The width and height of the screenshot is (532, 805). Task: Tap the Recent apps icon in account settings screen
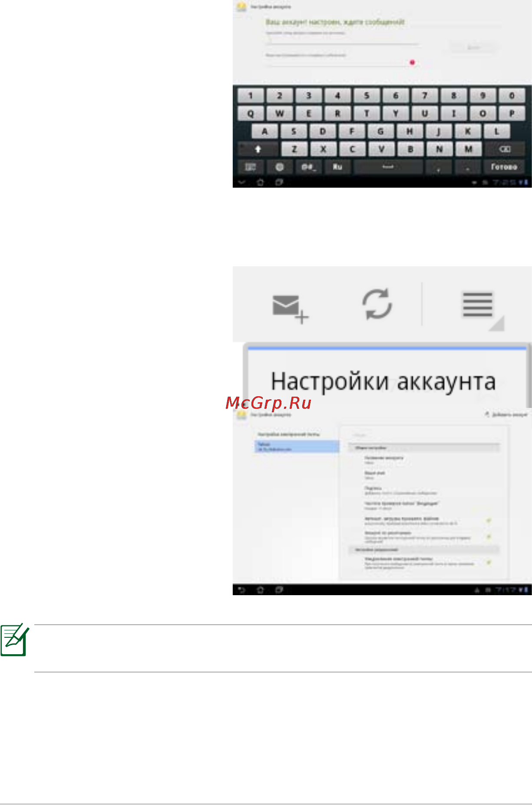coord(279,590)
